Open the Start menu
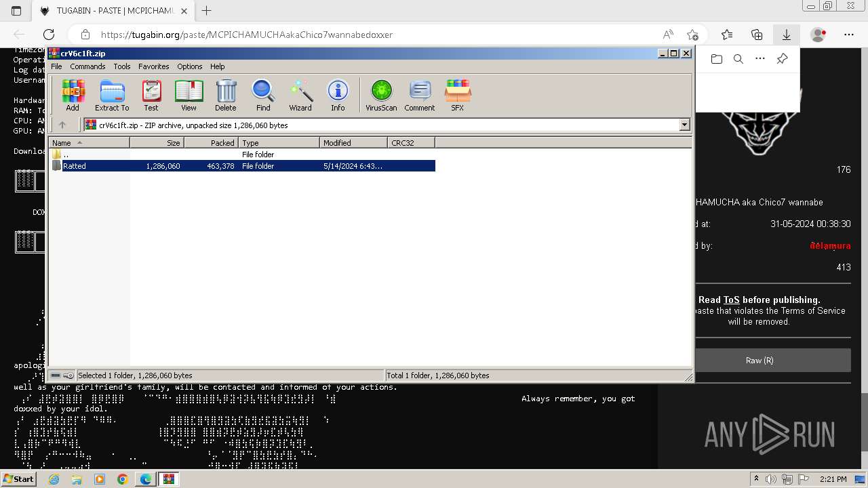Viewport: 868px width, 488px height. coord(18,479)
